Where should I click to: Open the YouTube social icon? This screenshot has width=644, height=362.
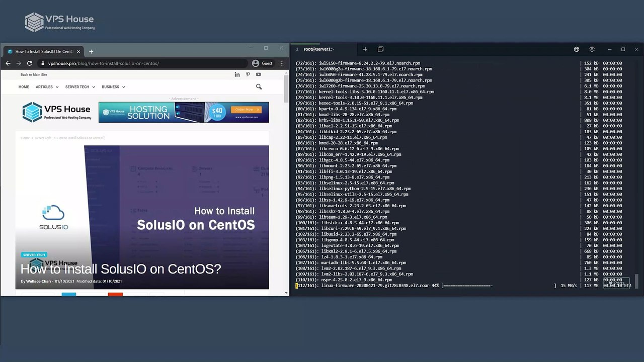click(258, 74)
